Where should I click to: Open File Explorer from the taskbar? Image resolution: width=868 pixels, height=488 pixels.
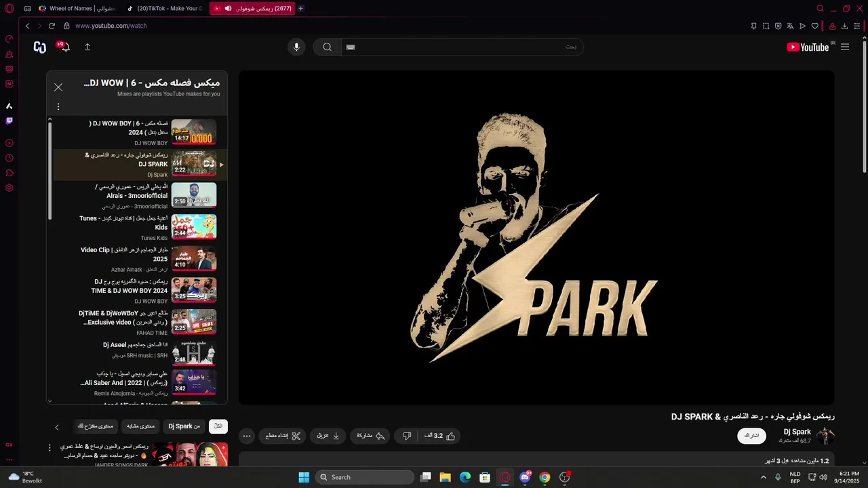[x=445, y=477]
